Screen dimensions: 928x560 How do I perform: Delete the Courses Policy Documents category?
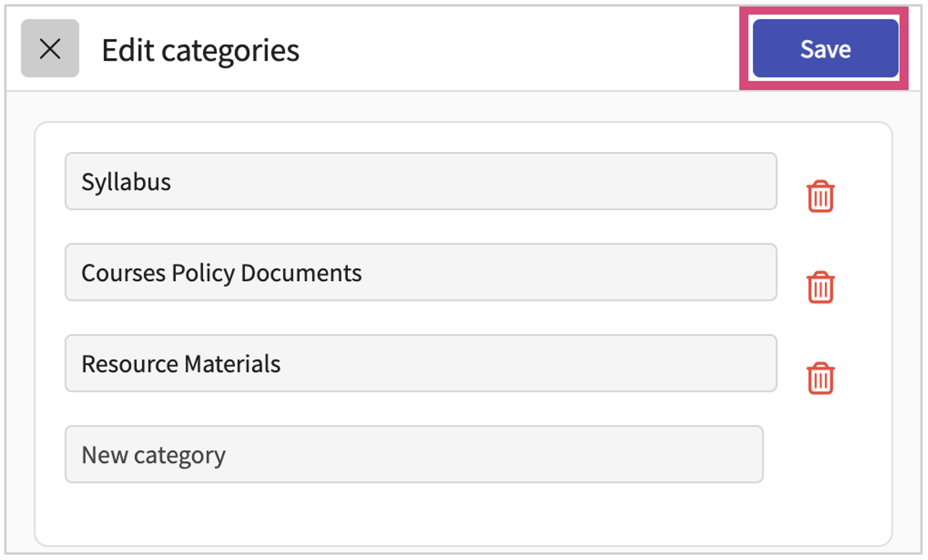pyautogui.click(x=820, y=287)
